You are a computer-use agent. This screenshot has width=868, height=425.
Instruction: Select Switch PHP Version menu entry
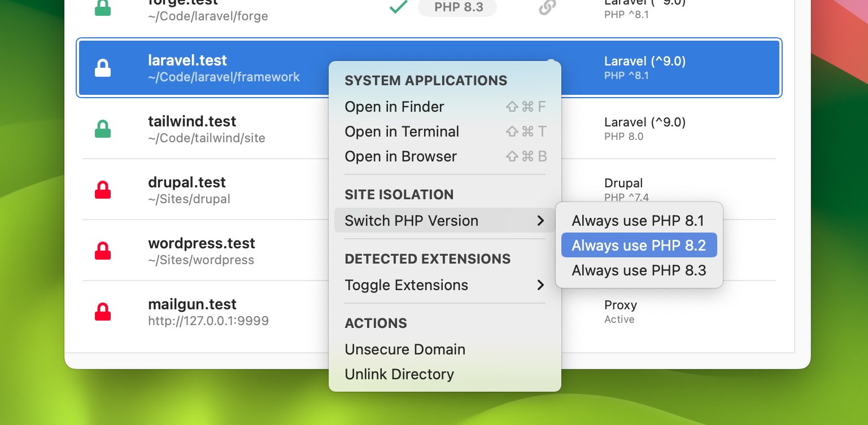pyautogui.click(x=445, y=221)
